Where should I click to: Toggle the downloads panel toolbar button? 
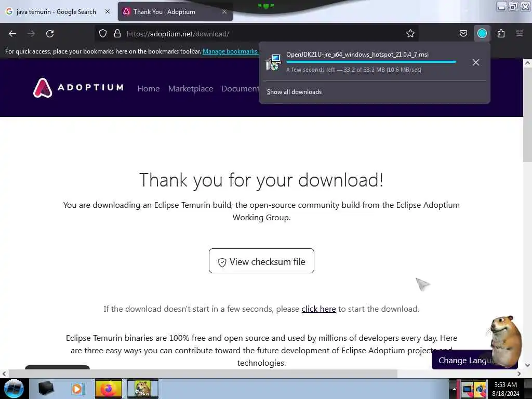click(482, 33)
